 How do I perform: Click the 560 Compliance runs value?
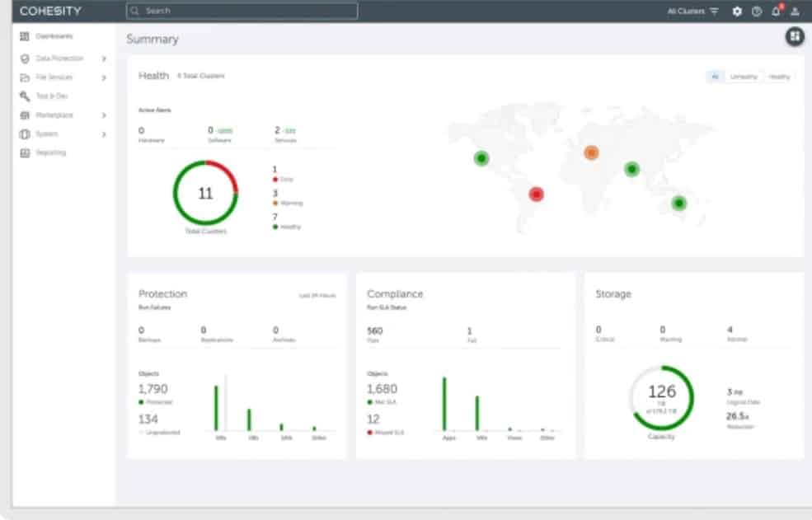(374, 330)
